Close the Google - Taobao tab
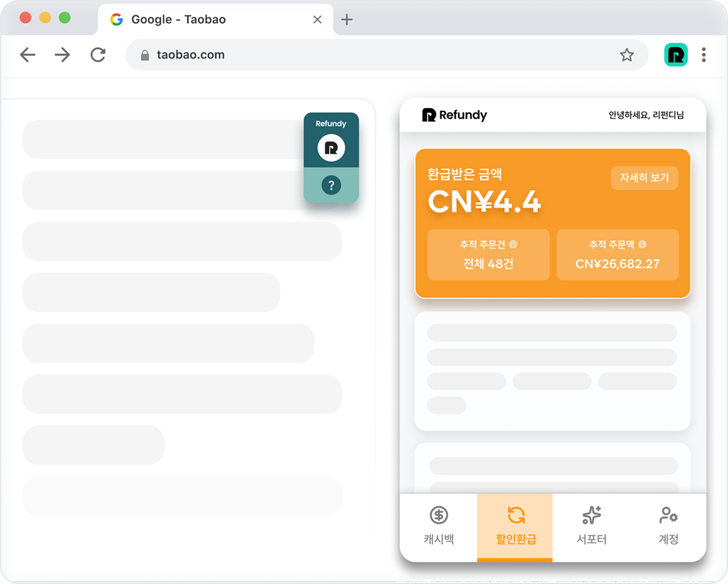728x584 pixels. pos(317,19)
